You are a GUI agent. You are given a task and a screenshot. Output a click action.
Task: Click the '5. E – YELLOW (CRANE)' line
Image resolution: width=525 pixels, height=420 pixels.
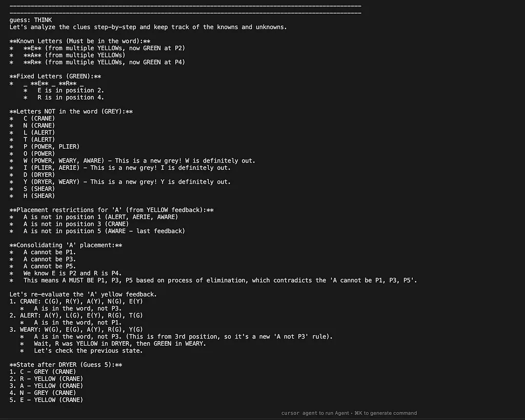[46, 399]
